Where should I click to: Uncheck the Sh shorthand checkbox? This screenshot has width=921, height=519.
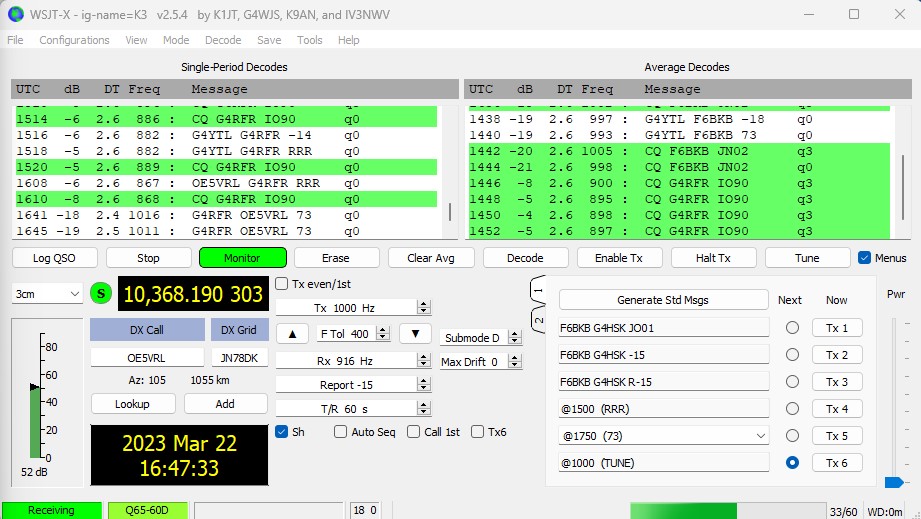(283, 432)
